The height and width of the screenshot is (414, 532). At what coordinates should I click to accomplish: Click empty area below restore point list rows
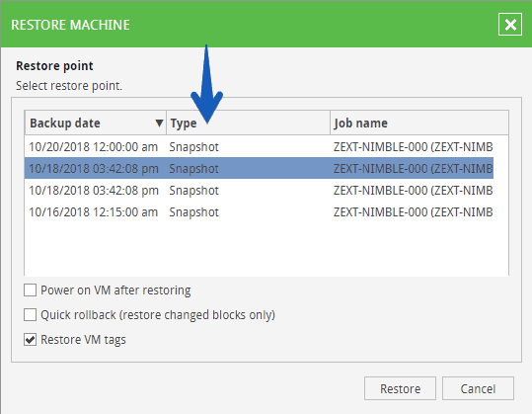pos(266,249)
